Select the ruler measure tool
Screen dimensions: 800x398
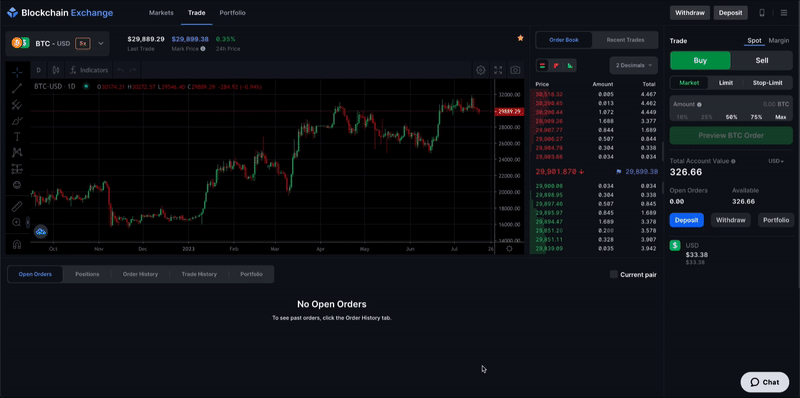pyautogui.click(x=17, y=206)
